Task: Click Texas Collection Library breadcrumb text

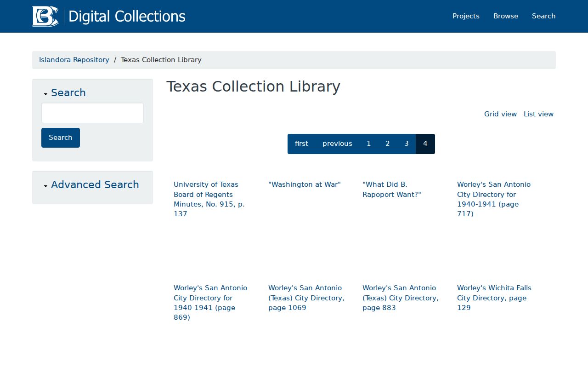Action: 161,60
